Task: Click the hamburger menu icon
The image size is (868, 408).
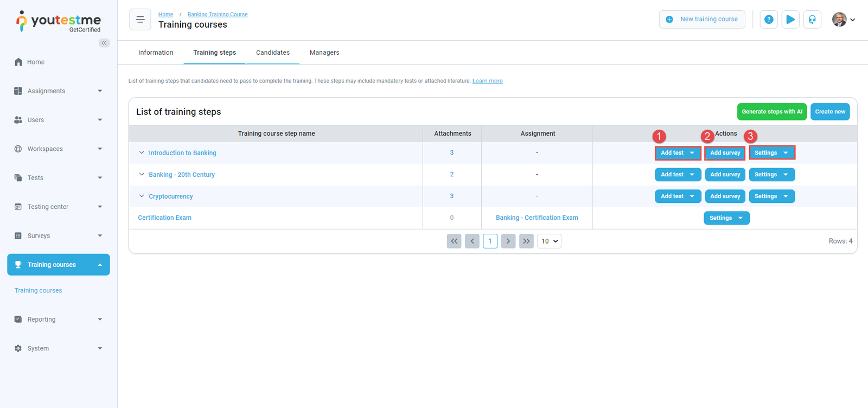Action: click(x=140, y=20)
